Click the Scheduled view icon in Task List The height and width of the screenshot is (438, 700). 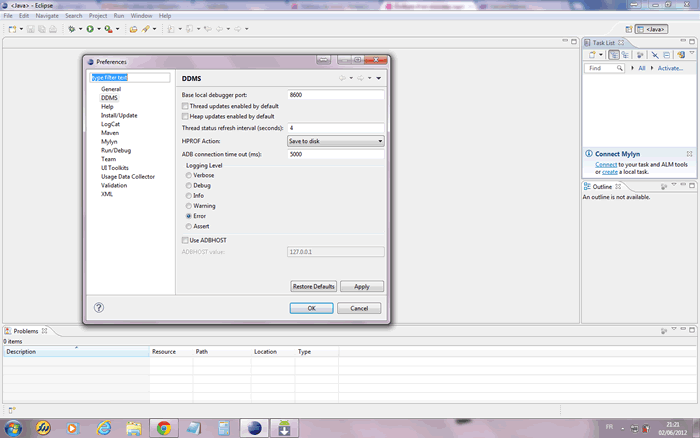coord(625,55)
